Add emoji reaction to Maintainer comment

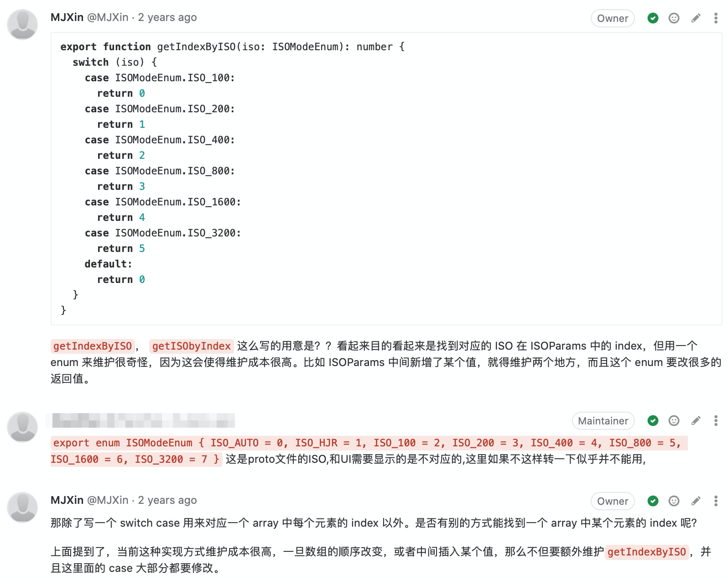(674, 421)
